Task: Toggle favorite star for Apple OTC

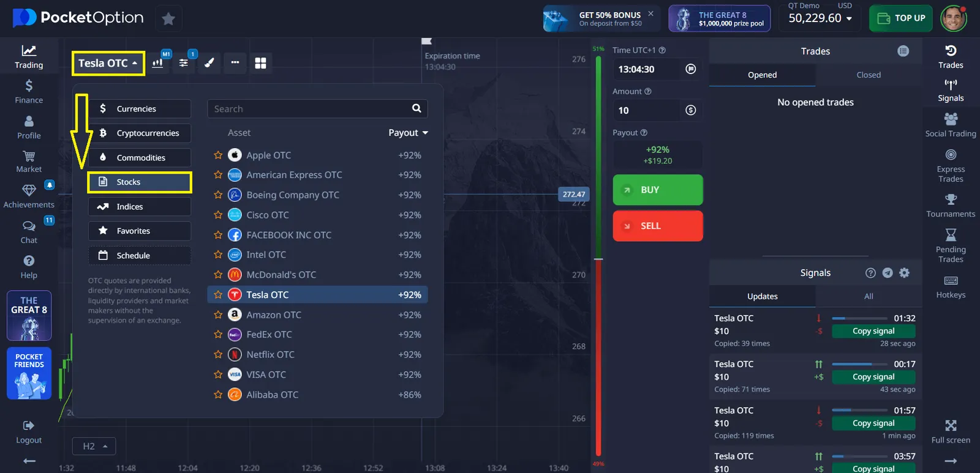Action: click(x=218, y=155)
